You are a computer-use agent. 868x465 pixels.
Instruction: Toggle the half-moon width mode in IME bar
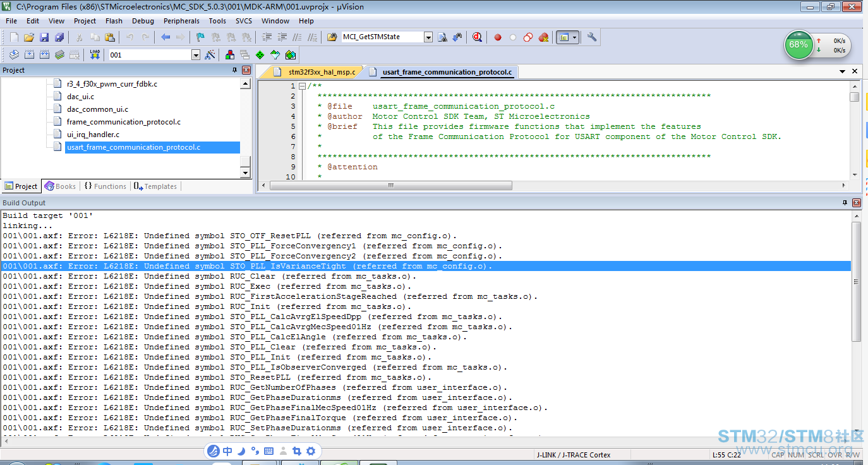pyautogui.click(x=241, y=451)
